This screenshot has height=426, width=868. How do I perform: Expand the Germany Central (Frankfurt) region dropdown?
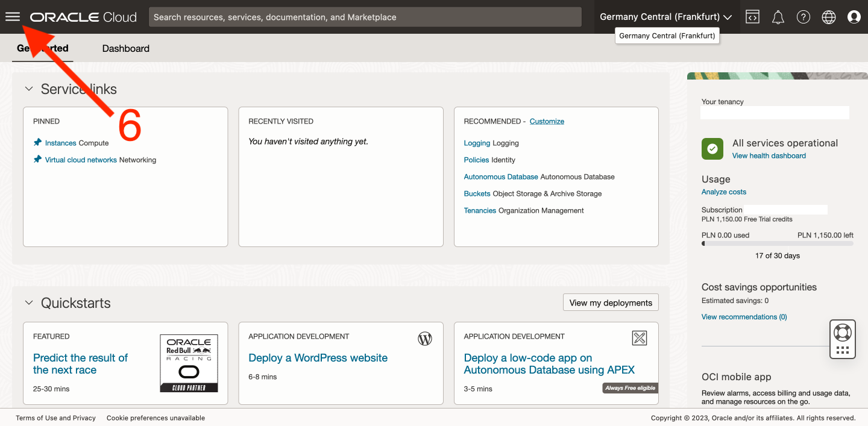coord(665,17)
